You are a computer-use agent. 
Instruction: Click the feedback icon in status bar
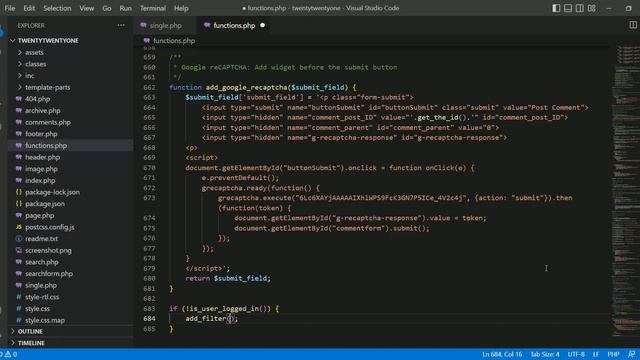tap(631, 354)
